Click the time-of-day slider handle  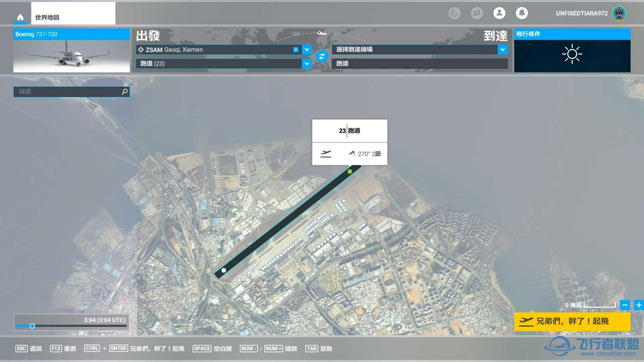[x=32, y=326]
